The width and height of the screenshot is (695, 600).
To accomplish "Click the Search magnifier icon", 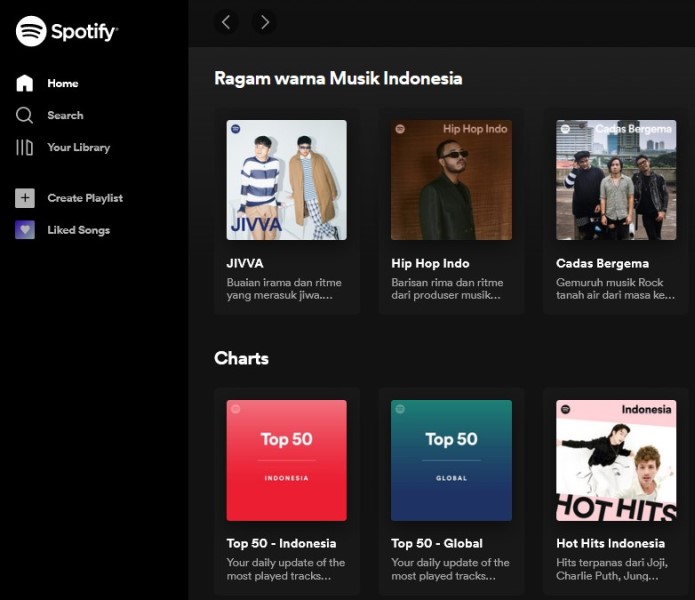I will [24, 115].
